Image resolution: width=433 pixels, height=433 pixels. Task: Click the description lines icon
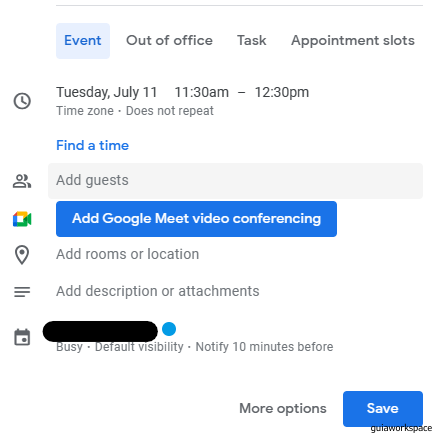tap(22, 292)
